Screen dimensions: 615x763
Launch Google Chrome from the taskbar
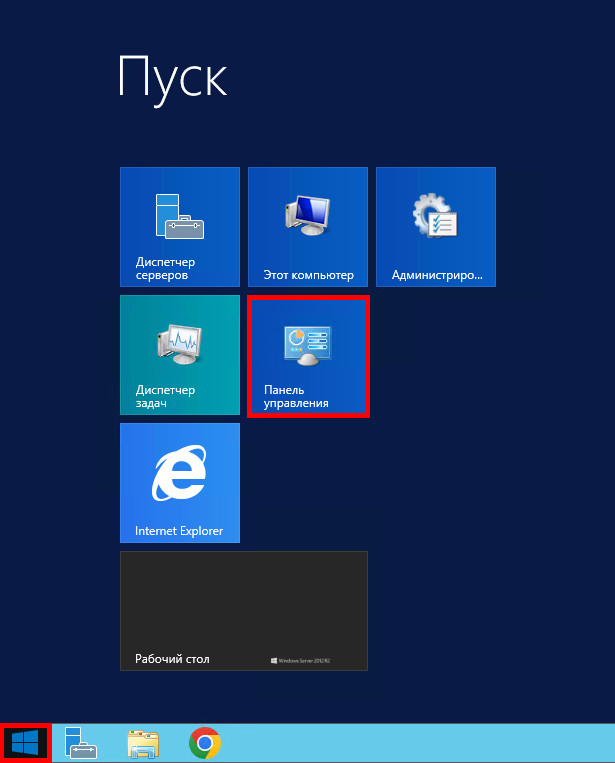point(205,743)
